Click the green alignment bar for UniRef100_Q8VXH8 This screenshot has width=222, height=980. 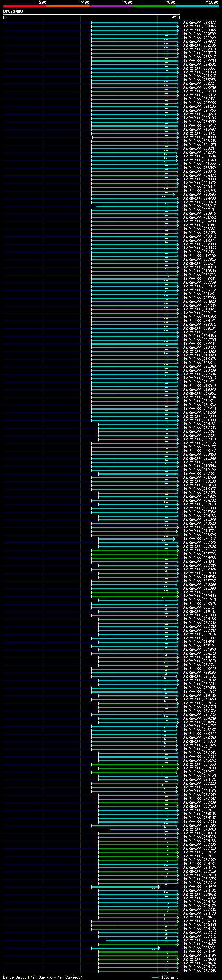tap(138, 971)
